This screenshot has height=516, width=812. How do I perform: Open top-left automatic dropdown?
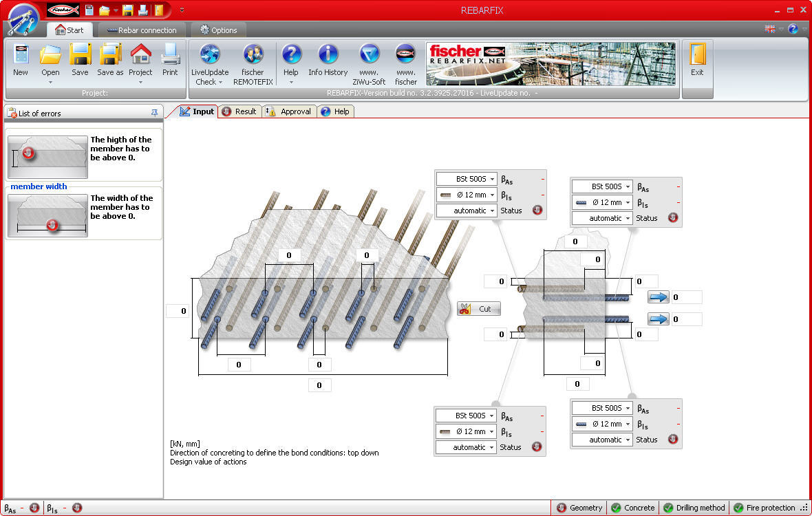coord(467,211)
